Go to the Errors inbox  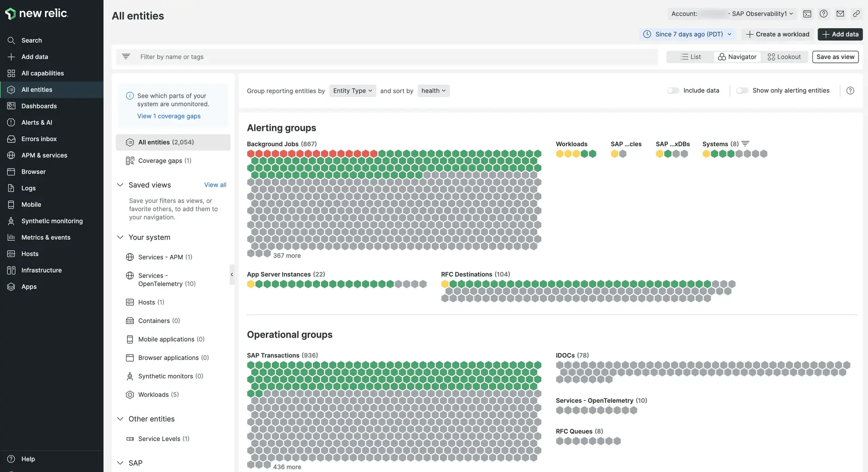point(39,138)
